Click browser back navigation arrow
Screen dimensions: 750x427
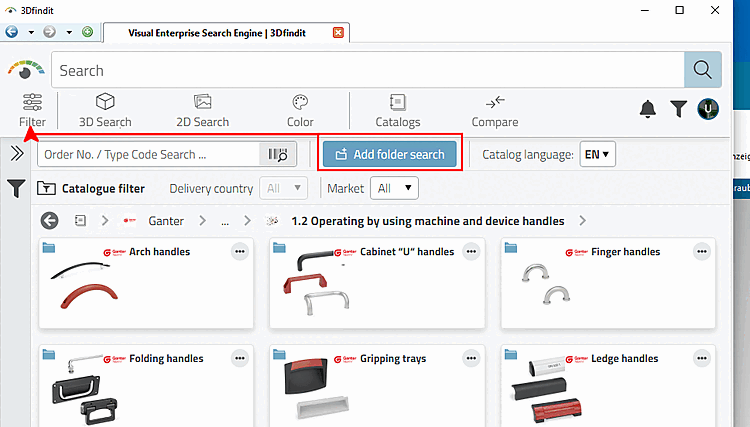(x=11, y=32)
